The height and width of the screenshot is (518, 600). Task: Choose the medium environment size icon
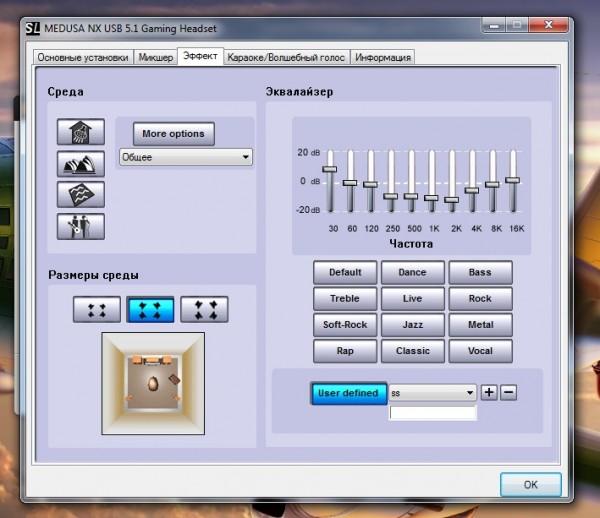pyautogui.click(x=150, y=309)
